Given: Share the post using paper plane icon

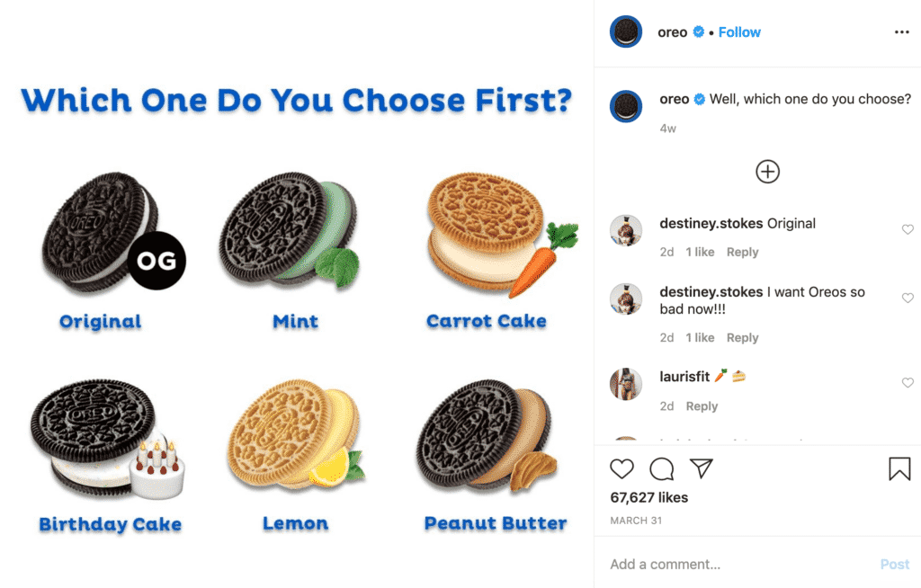Looking at the screenshot, I should [x=702, y=468].
